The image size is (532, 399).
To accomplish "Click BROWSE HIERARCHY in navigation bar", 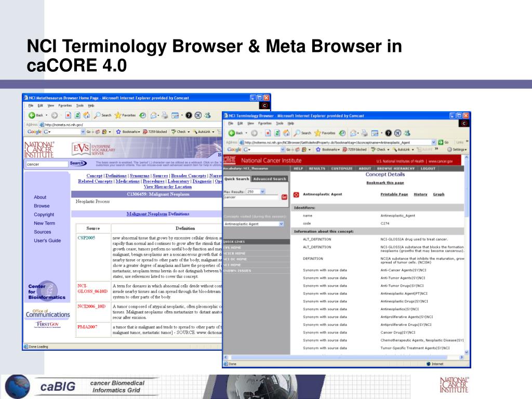I will pos(395,168).
